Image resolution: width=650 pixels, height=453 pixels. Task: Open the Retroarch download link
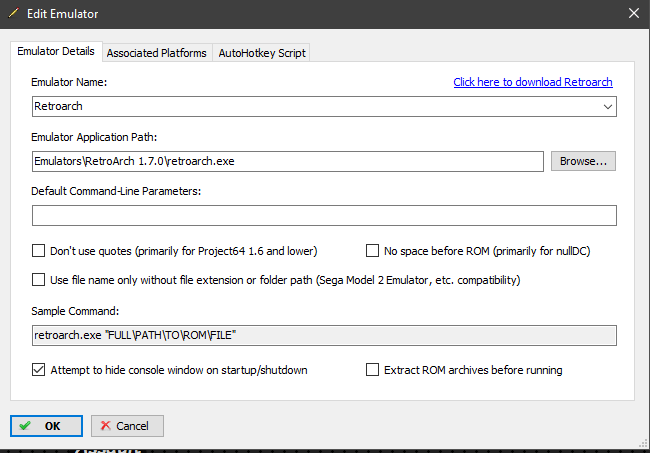coord(532,82)
